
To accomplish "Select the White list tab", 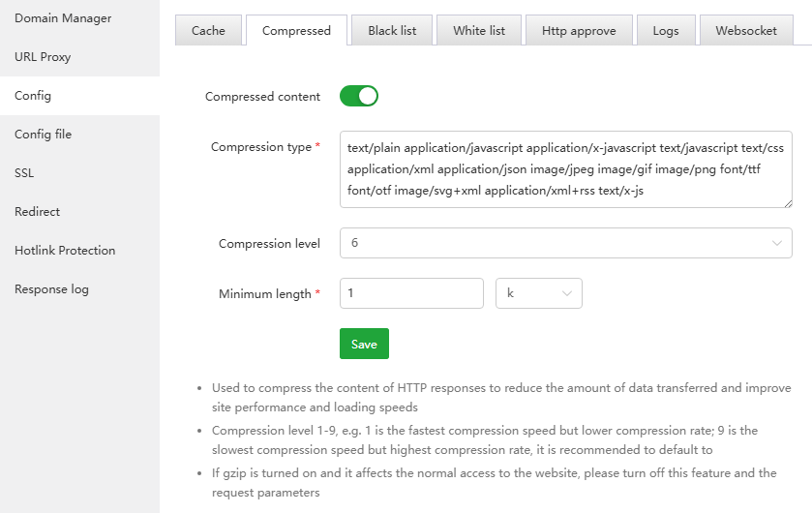I will tap(479, 31).
